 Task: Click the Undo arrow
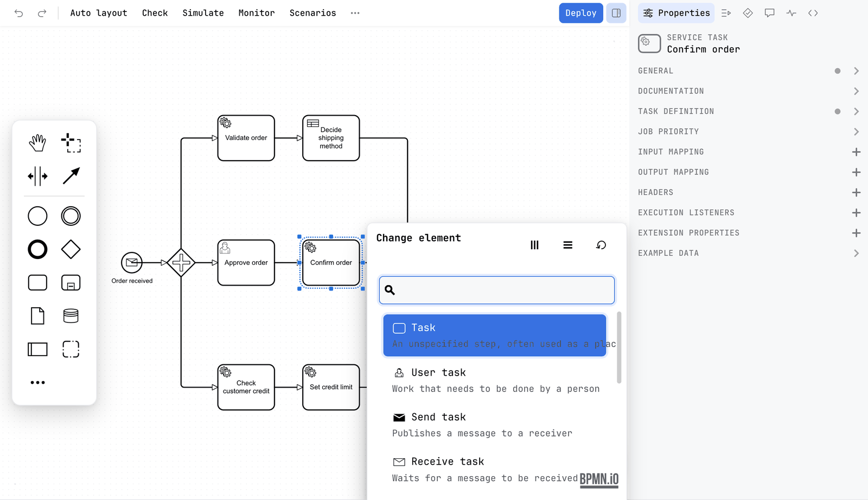19,13
